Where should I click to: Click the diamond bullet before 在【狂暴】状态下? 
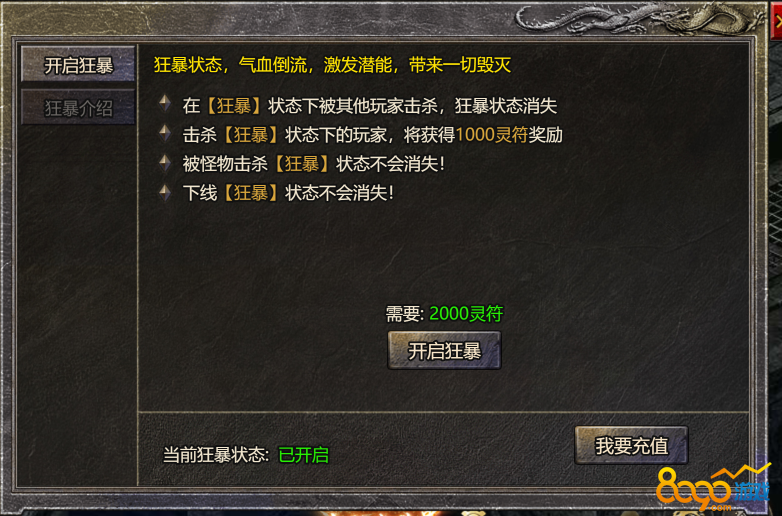[x=165, y=104]
